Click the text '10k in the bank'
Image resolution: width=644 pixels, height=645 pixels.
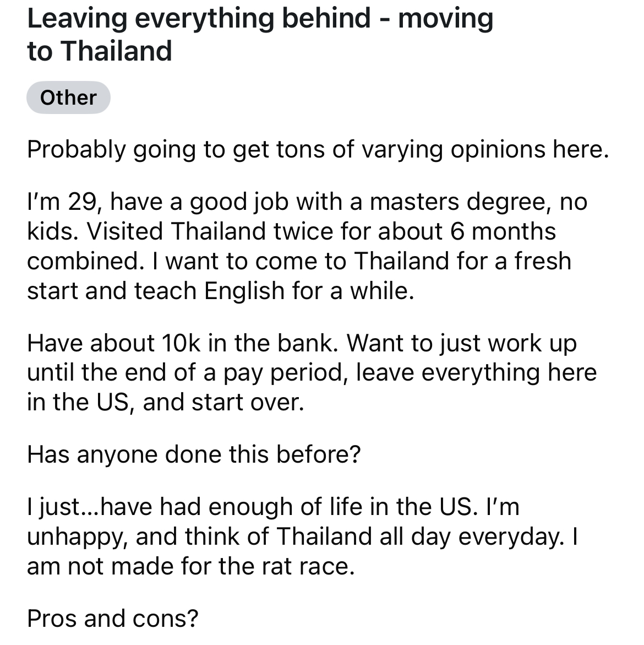point(249,343)
